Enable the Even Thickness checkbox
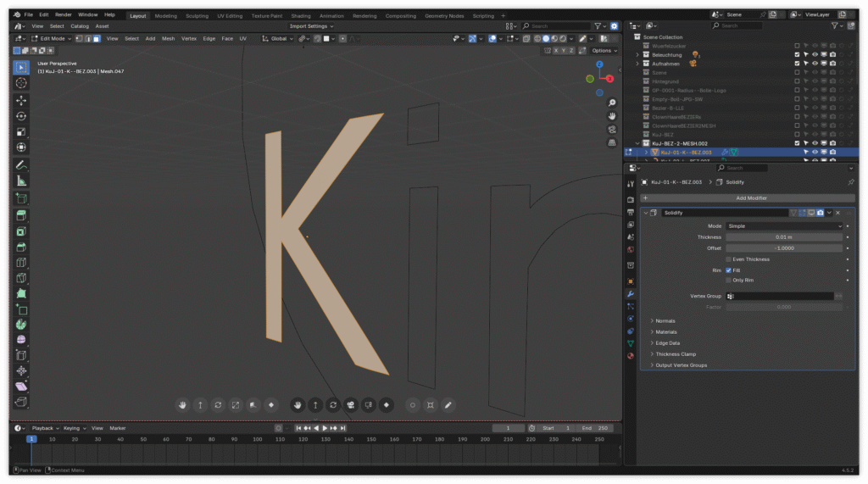The image size is (868, 484). tap(728, 259)
